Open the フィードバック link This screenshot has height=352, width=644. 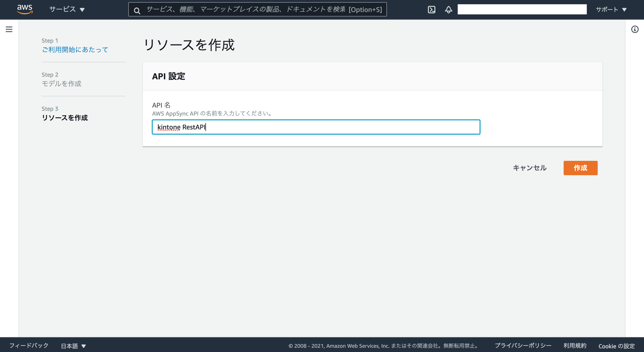[x=28, y=345]
